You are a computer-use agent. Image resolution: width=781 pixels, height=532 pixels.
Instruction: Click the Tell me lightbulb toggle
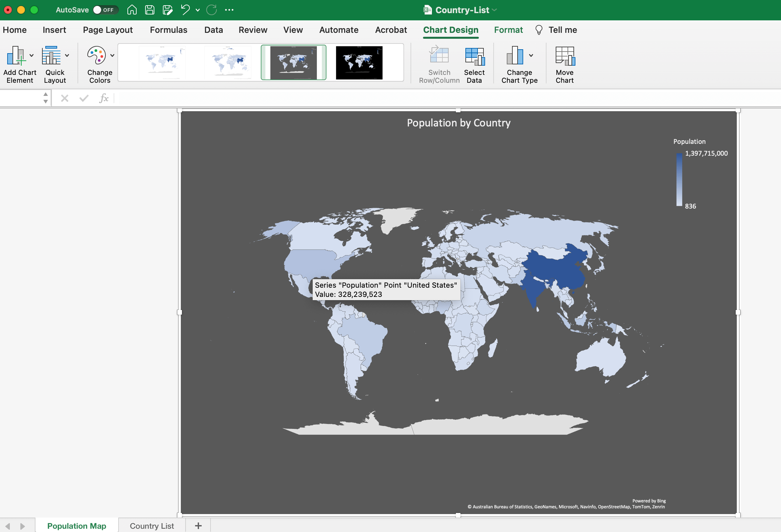click(539, 30)
